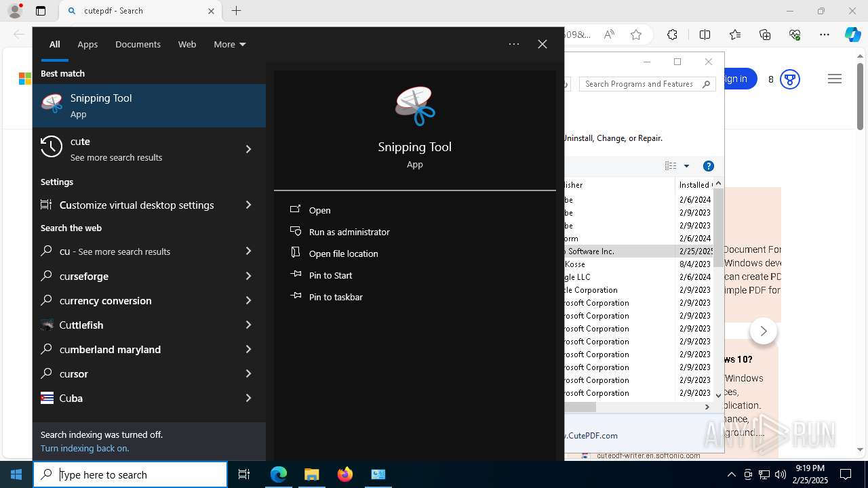The height and width of the screenshot is (488, 868).
Task: Open Edge favorites star list icon
Action: pyautogui.click(x=735, y=35)
